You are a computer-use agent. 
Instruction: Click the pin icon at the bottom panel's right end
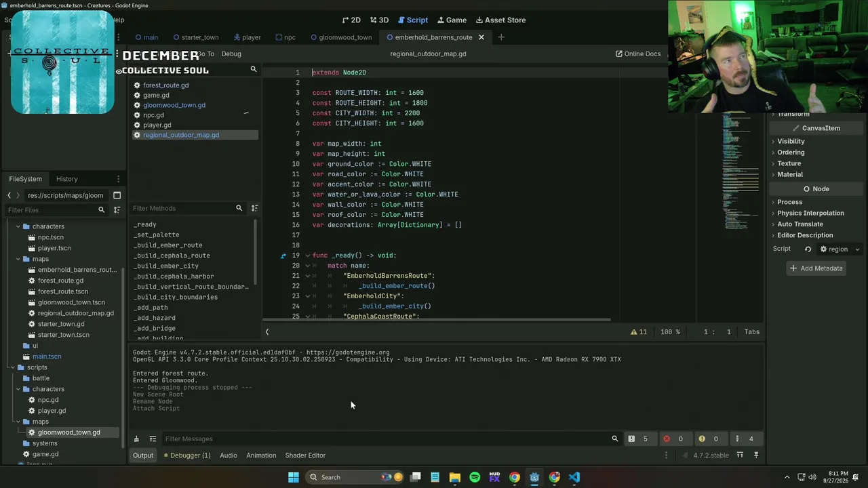tap(756, 455)
